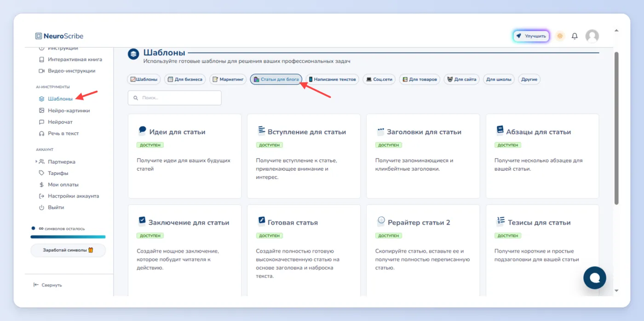Click the NeuroScribe logo in the header
Image resolution: width=644 pixels, height=321 pixels.
(59, 36)
